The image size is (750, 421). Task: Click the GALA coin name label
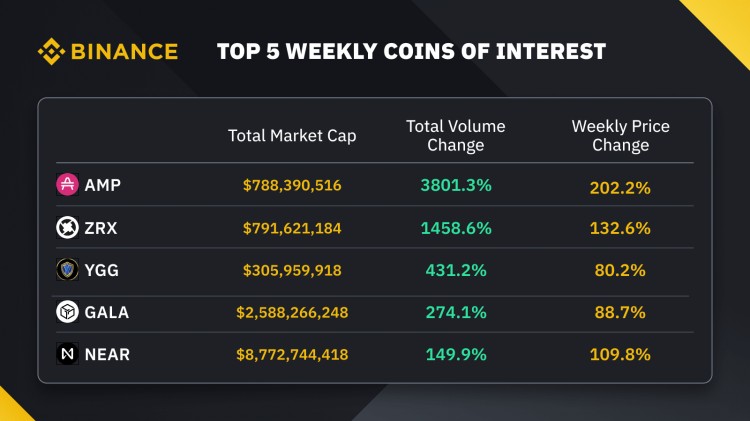(106, 312)
